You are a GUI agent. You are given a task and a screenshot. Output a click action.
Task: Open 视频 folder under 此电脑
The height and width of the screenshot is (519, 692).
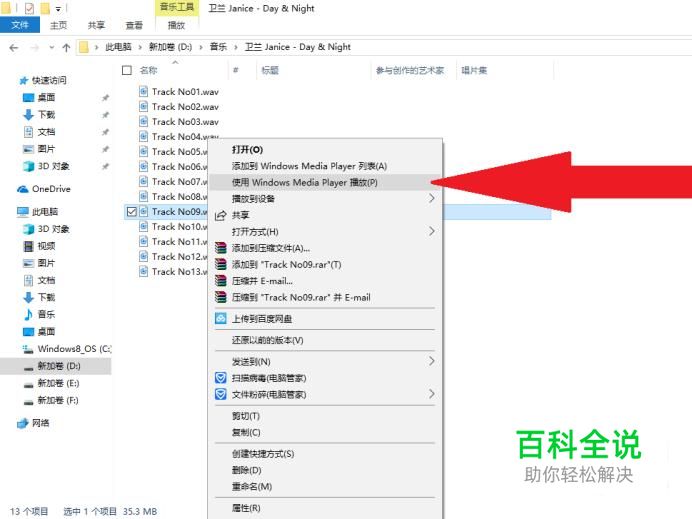pyautogui.click(x=46, y=246)
